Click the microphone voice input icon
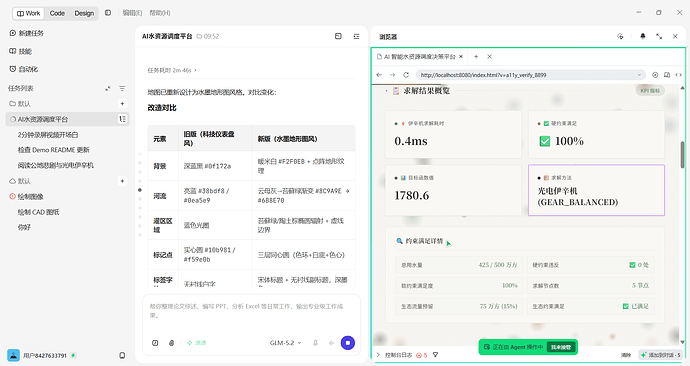This screenshot has width=690, height=366. (x=315, y=343)
